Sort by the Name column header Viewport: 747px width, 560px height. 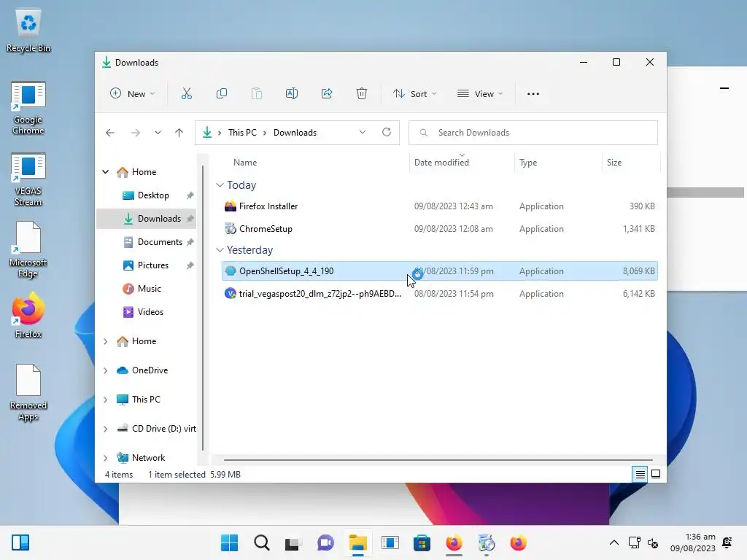[x=245, y=163]
